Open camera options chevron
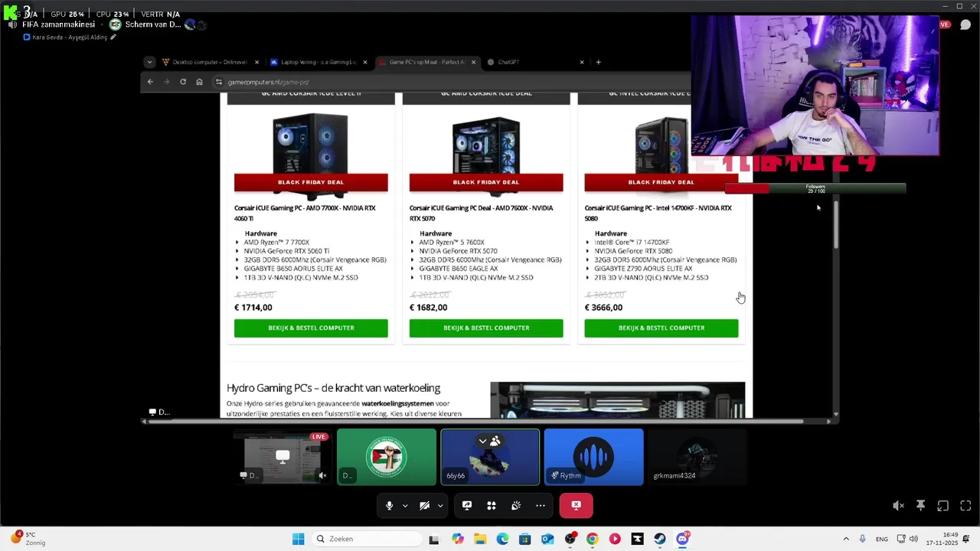Screen dimensions: 980x551 pos(440,505)
